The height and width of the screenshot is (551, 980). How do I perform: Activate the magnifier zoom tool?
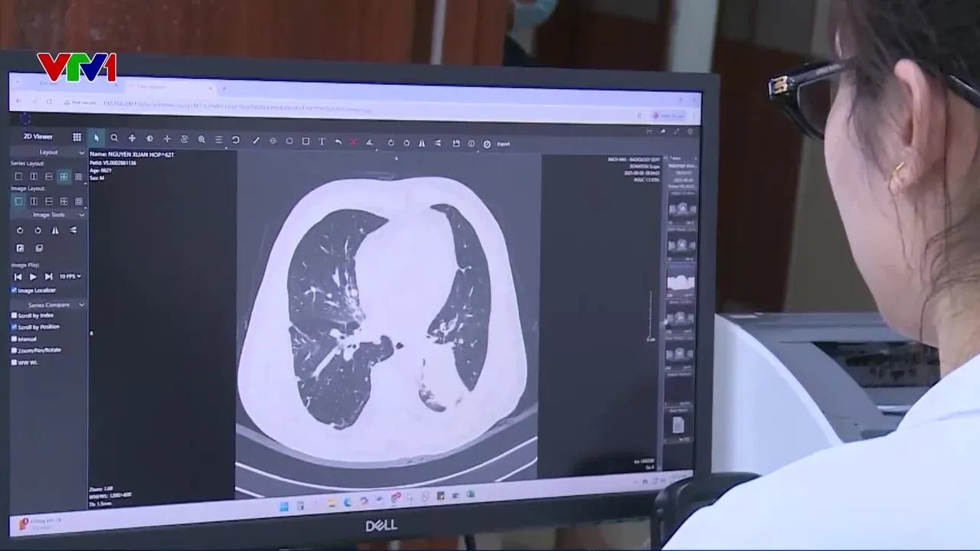pos(114,138)
